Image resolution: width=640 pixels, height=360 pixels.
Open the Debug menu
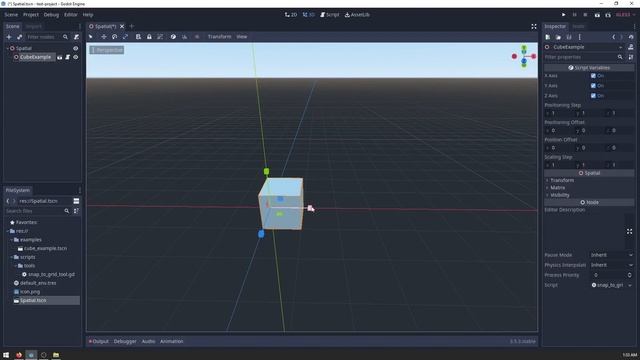(x=51, y=15)
